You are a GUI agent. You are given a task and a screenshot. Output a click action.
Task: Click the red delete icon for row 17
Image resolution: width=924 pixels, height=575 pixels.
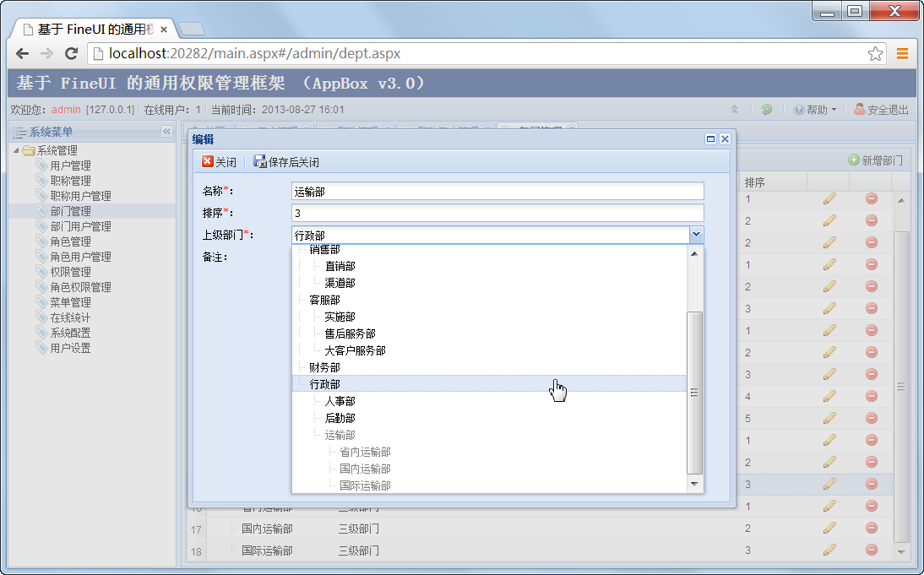coord(871,528)
